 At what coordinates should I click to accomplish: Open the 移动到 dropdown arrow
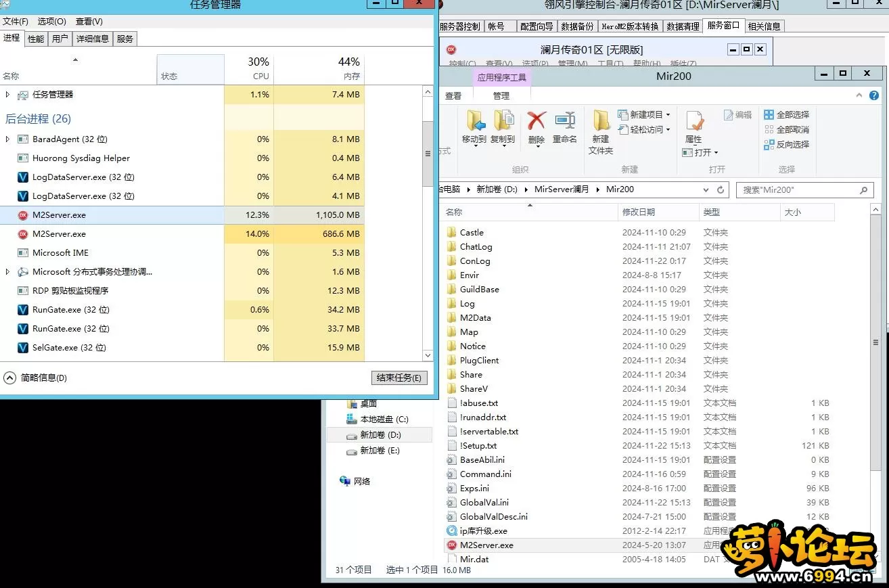(x=476, y=145)
